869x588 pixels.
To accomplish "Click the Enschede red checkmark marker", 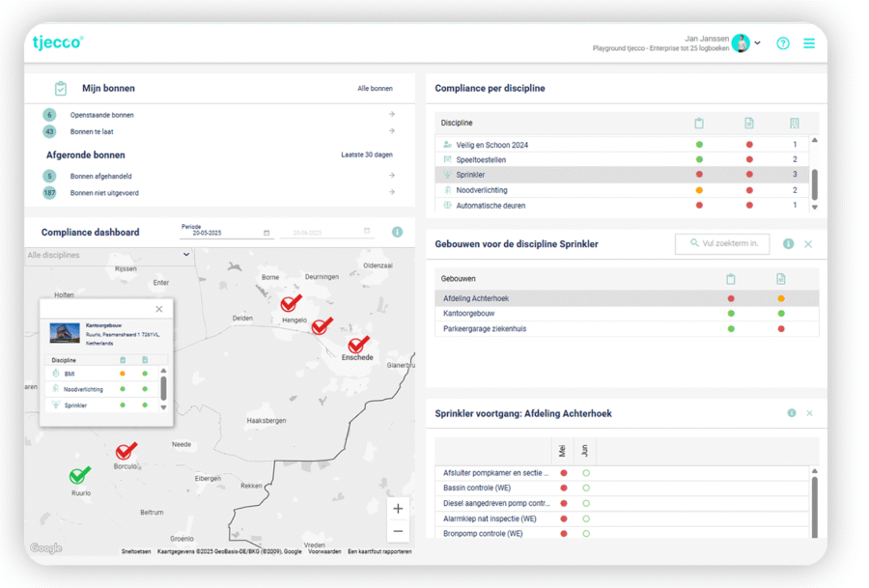I will (358, 344).
